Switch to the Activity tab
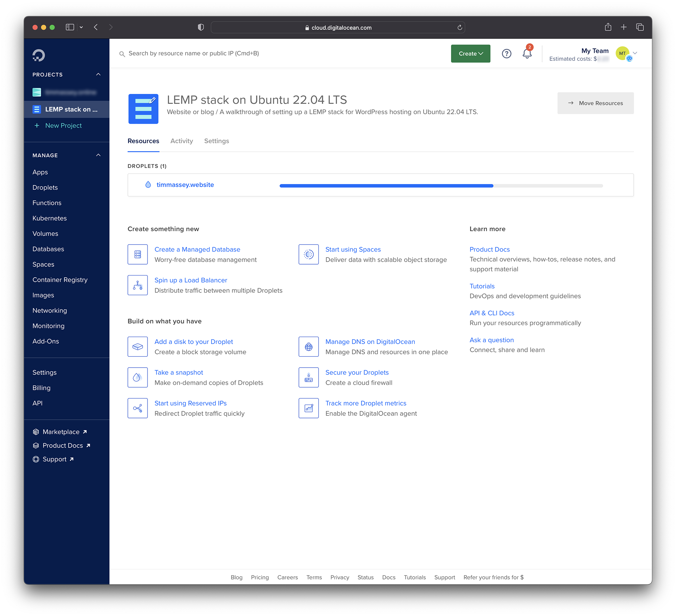The image size is (676, 616). pyautogui.click(x=182, y=141)
